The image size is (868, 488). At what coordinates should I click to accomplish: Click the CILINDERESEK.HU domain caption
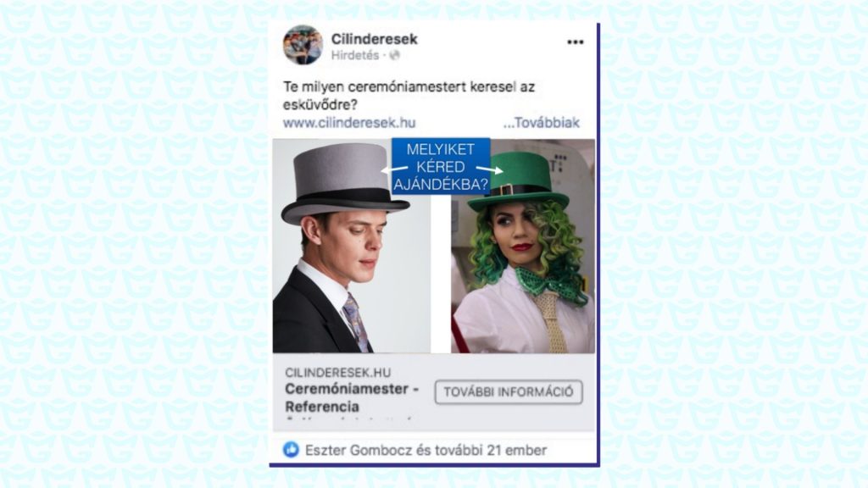click(x=337, y=373)
